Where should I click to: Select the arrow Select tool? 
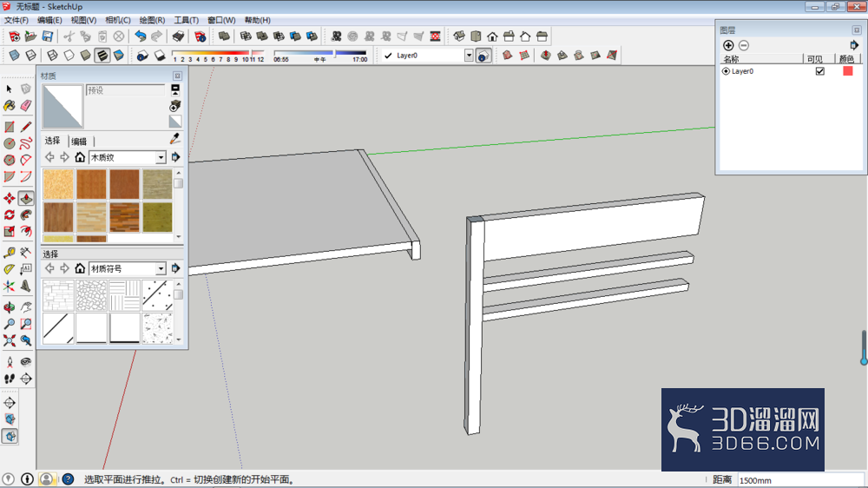9,89
